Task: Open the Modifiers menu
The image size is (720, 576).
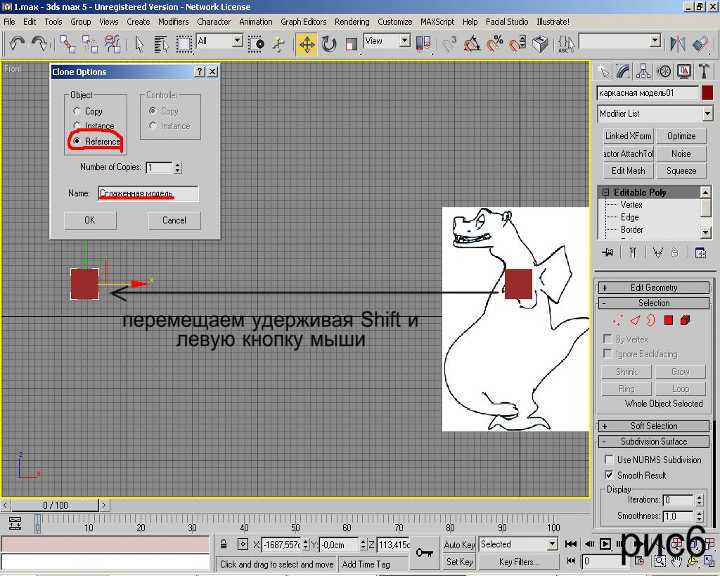Action: coord(173,21)
